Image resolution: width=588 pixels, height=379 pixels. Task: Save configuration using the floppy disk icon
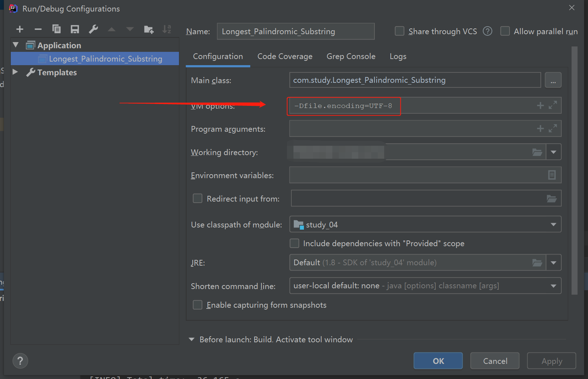75,30
